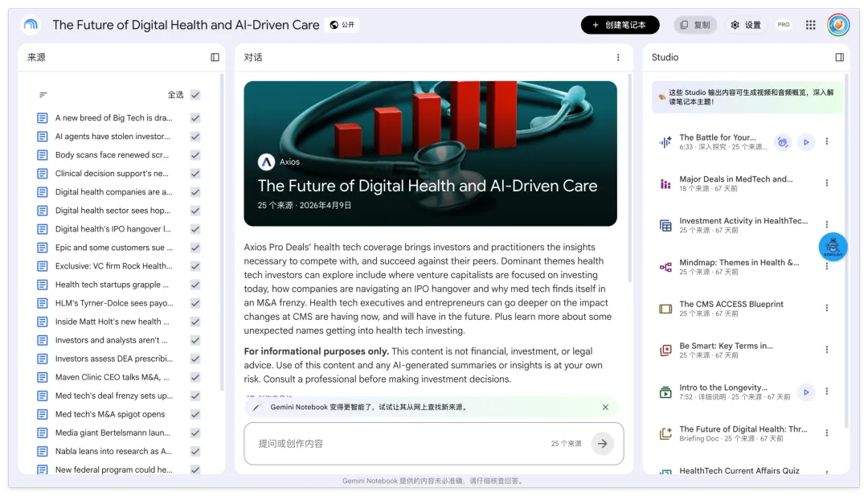Click the document icon for Body scans face renewed
The width and height of the screenshot is (868, 496).
pos(42,155)
